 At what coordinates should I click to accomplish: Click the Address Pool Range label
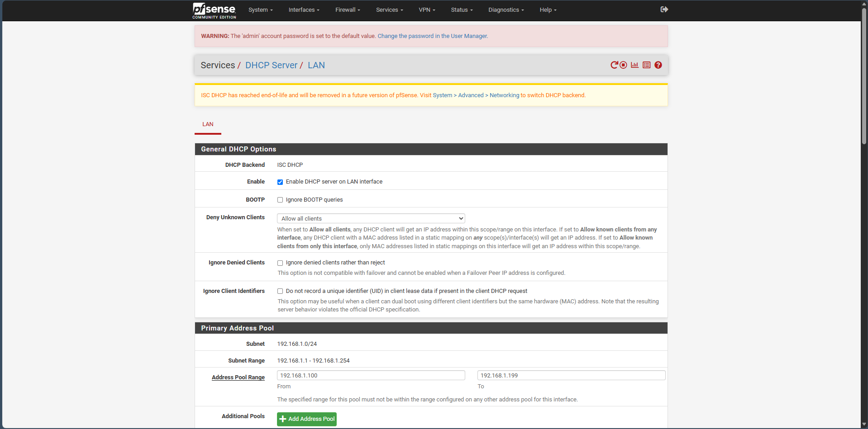[x=238, y=377]
